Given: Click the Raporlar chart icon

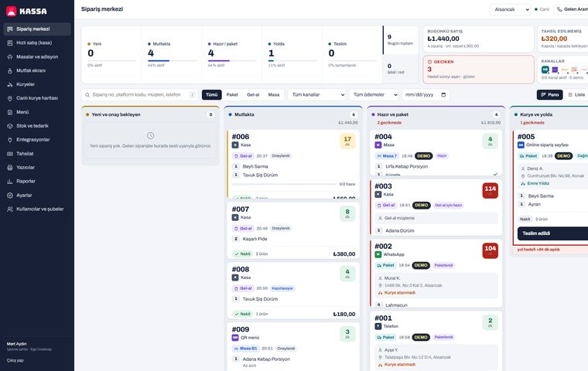Looking at the screenshot, I should pyautogui.click(x=10, y=182).
